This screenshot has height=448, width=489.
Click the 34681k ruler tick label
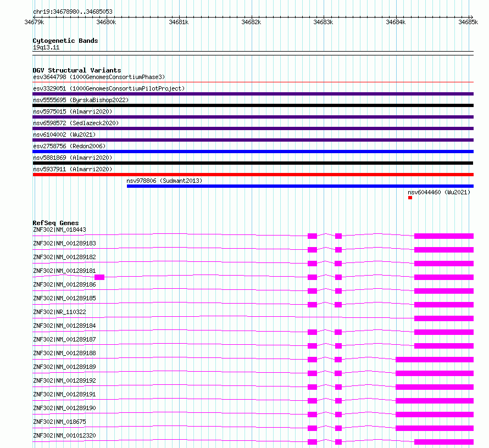tap(179, 22)
